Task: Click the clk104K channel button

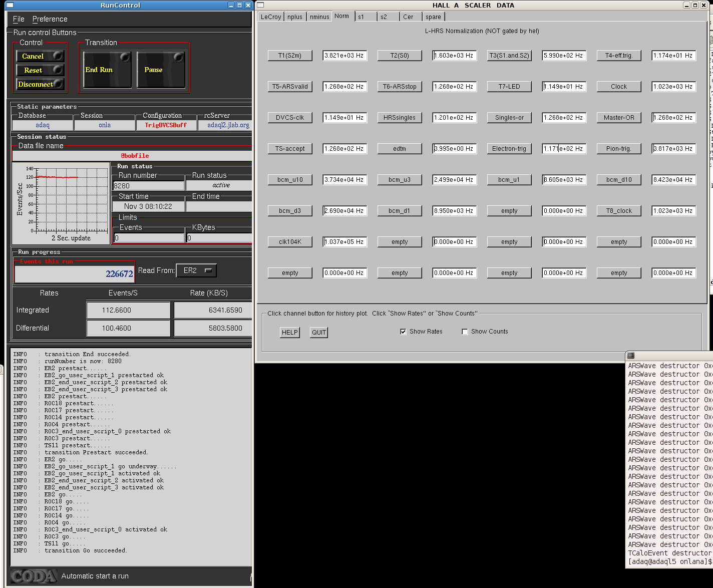Action: (x=290, y=242)
